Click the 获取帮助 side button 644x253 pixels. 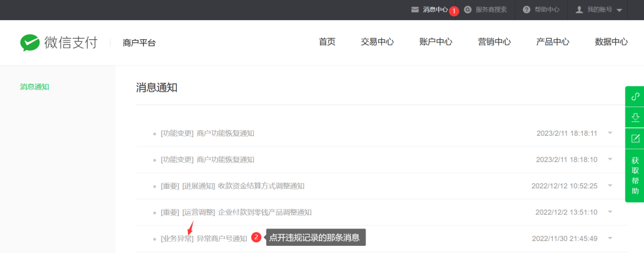click(635, 176)
